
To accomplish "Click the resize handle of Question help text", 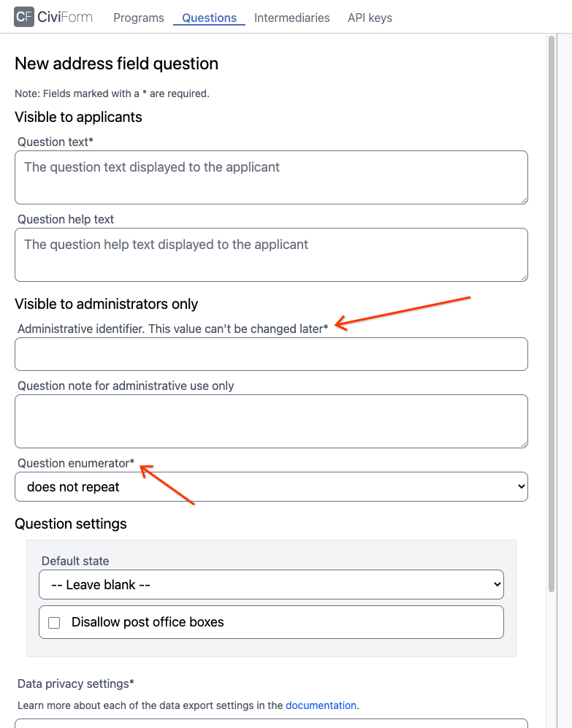I will [x=524, y=277].
